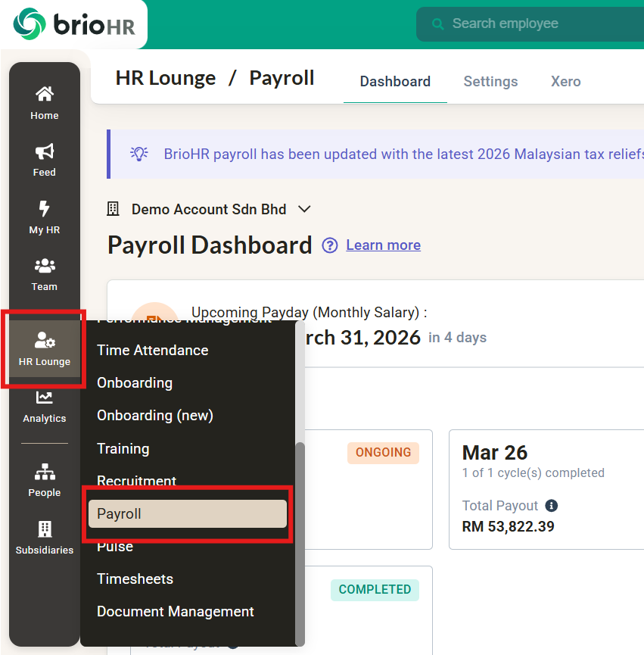The width and height of the screenshot is (644, 655).
Task: Select Document Management in the menu
Action: (176, 612)
